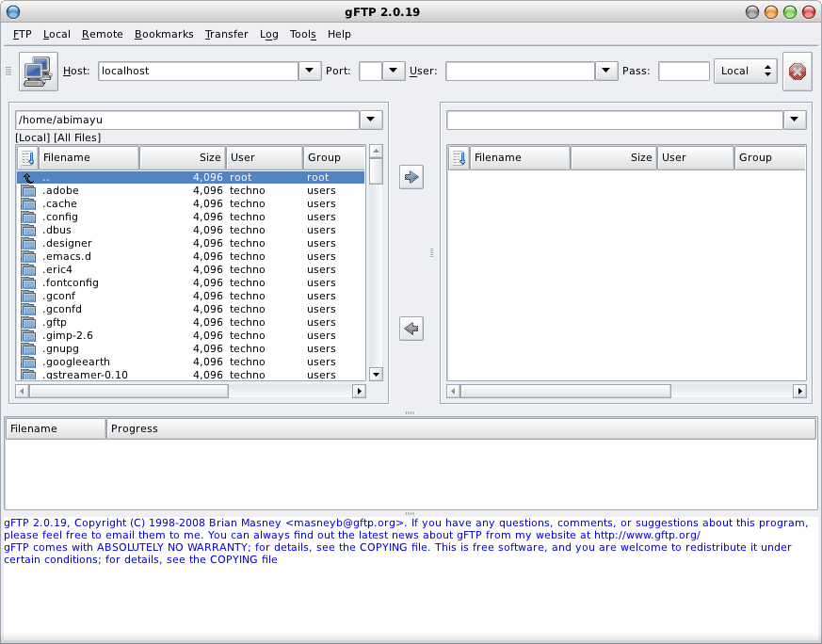Viewport: 822px width, 644px height.
Task: Open the Host history dropdown
Action: pyautogui.click(x=309, y=71)
